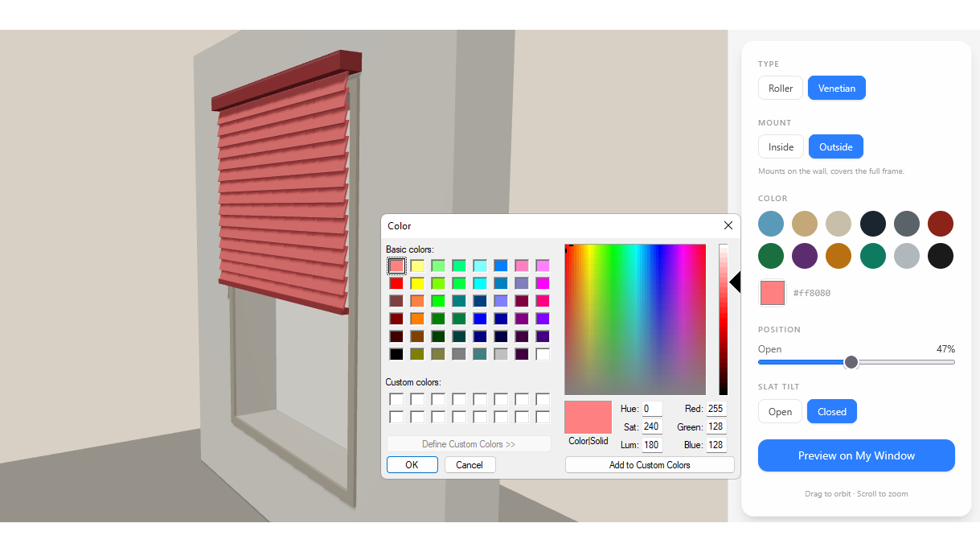Set slat tilt to Open

780,411
